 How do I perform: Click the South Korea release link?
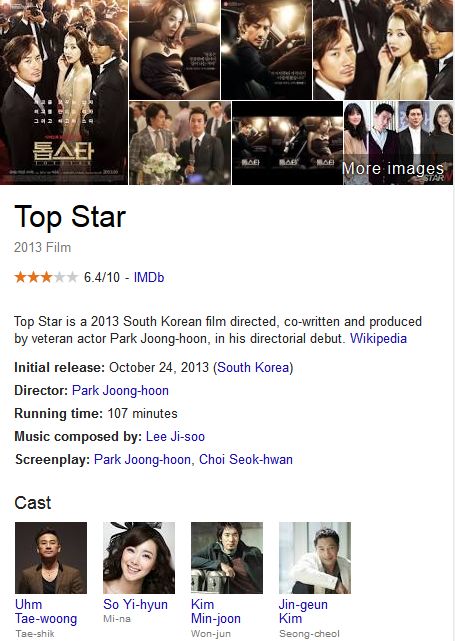(253, 367)
